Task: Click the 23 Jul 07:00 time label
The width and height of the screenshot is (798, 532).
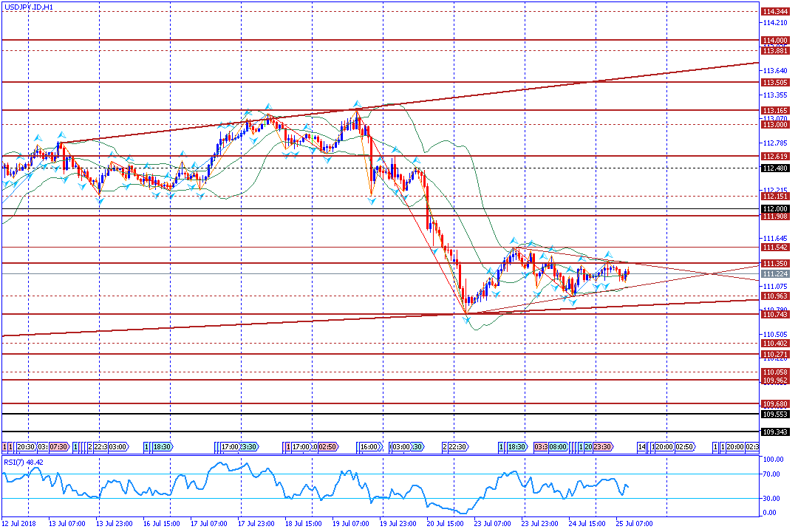Action: 492,523
